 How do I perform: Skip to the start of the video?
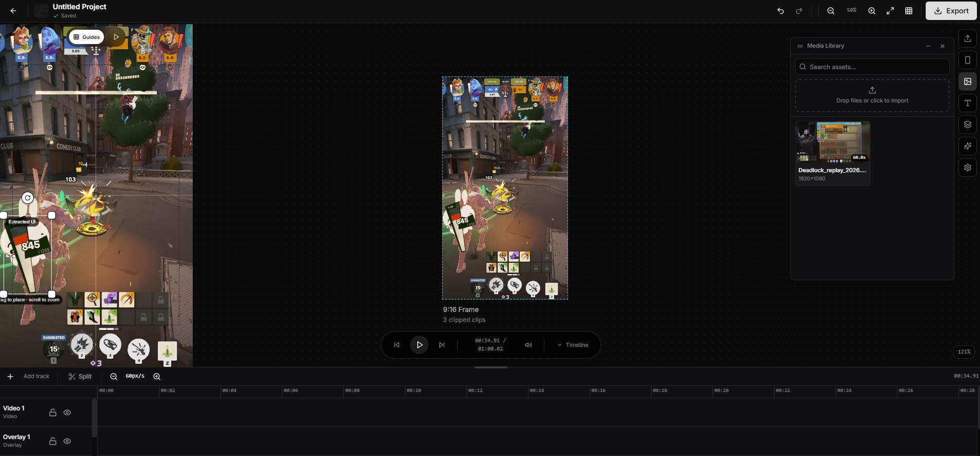tap(397, 345)
